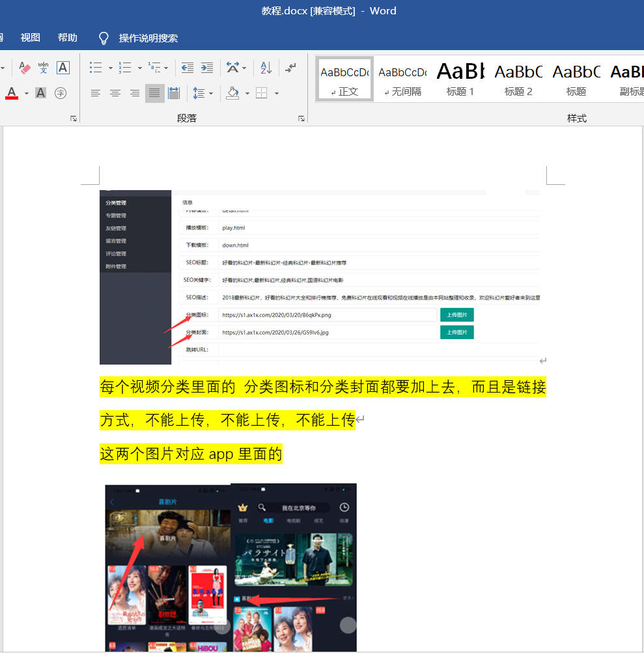Click in the line 每个视频分类里面的 分类图标和分类封面
The width and height of the screenshot is (644, 653).
point(323,387)
